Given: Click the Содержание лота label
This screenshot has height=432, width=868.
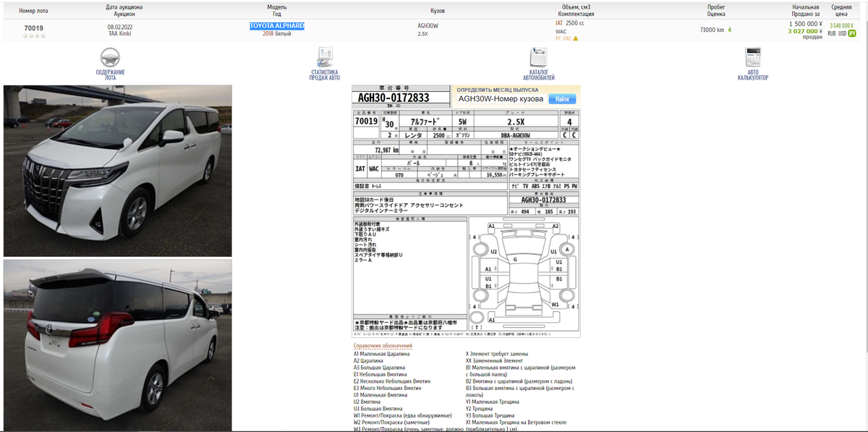Looking at the screenshot, I should click(x=110, y=75).
